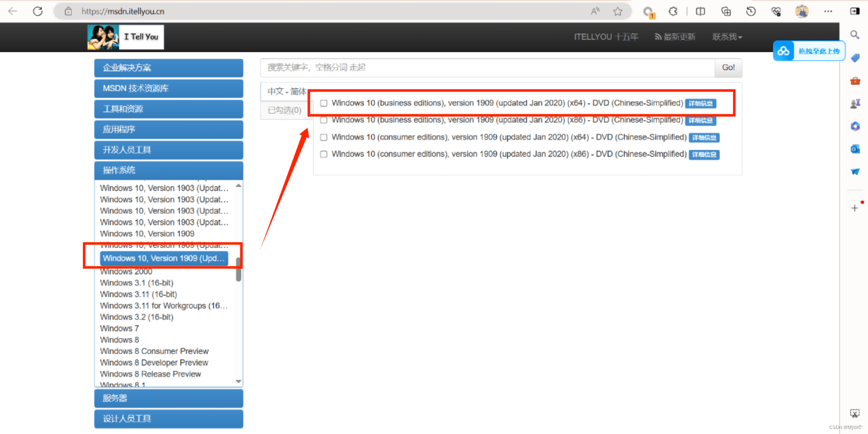This screenshot has width=868, height=434.
Task: Focus the keyword search input field
Action: click(487, 68)
